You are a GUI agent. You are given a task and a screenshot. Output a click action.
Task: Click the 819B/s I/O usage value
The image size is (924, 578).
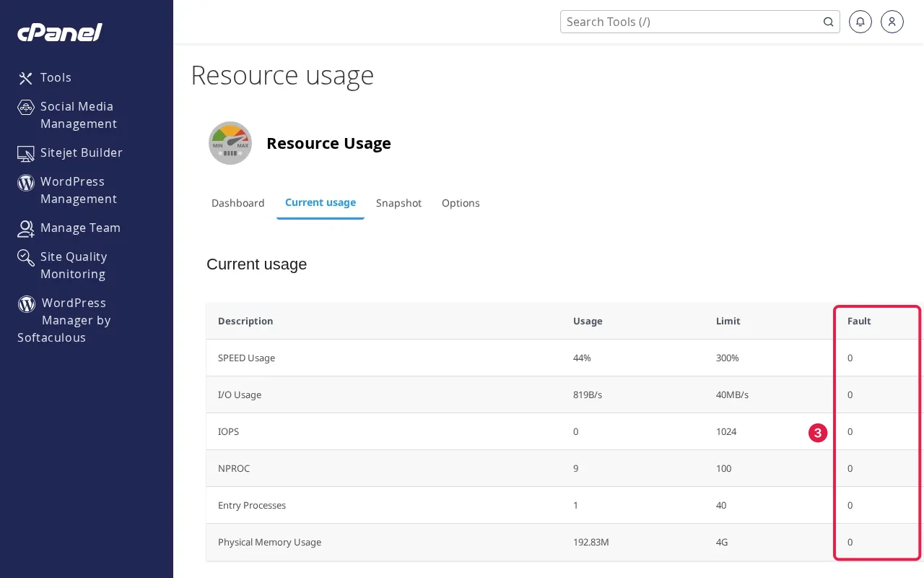588,394
